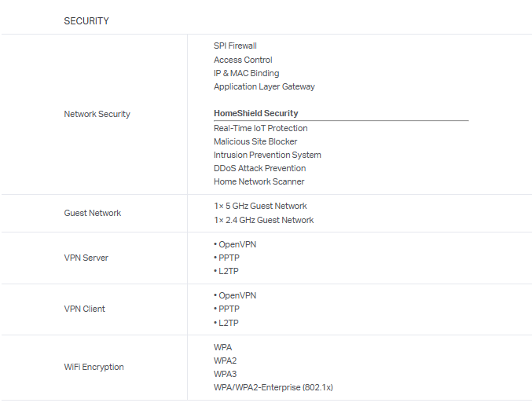Click the SECURITY section heading

tap(86, 21)
